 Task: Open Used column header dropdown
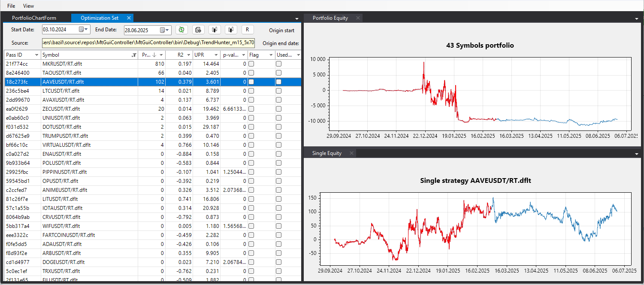[298, 55]
